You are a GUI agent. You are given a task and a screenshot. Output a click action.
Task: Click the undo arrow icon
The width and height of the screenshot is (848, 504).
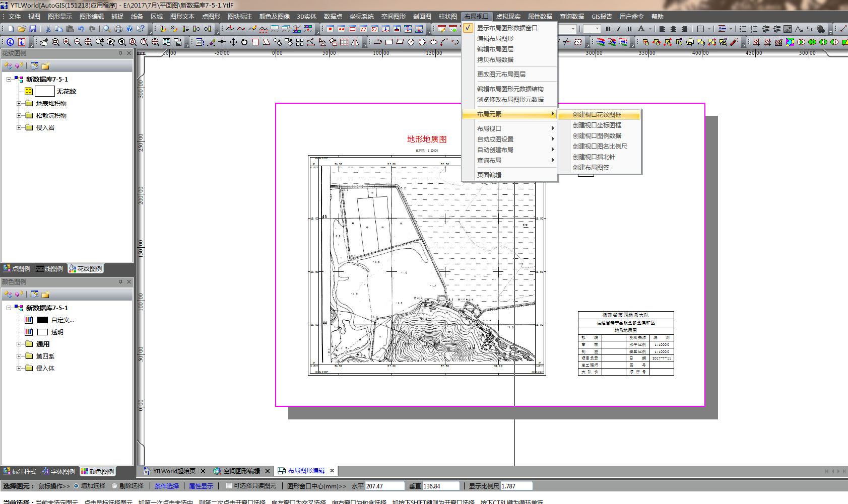[x=81, y=29]
